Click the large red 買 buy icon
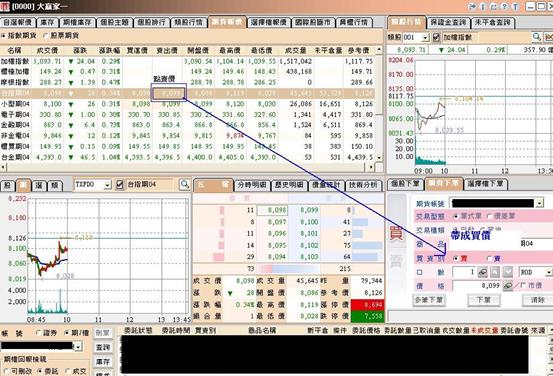The height and width of the screenshot is (376, 553). pyautogui.click(x=396, y=233)
